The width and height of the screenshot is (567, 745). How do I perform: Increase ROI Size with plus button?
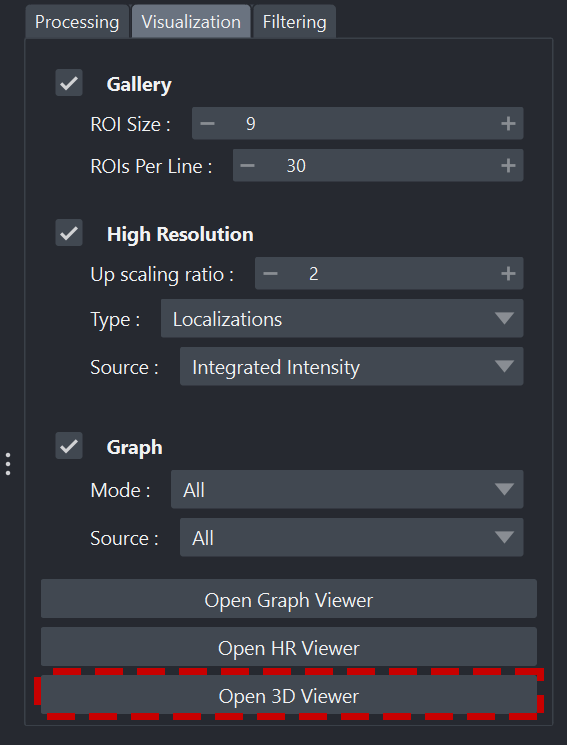(508, 124)
